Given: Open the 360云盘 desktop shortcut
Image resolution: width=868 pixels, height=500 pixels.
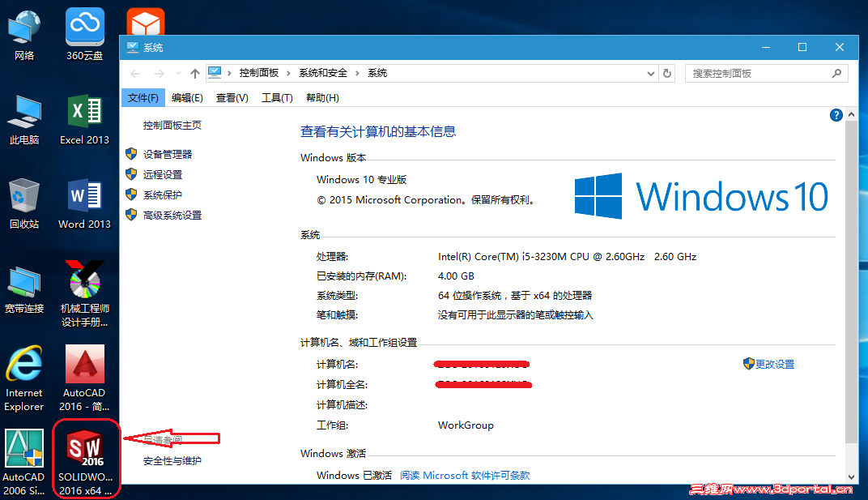Looking at the screenshot, I should pyautogui.click(x=85, y=34).
